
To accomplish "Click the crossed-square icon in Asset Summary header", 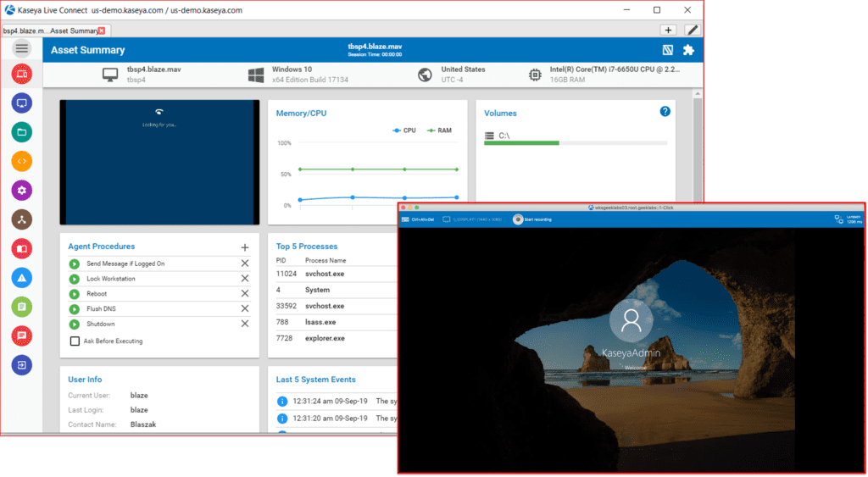I will (668, 50).
